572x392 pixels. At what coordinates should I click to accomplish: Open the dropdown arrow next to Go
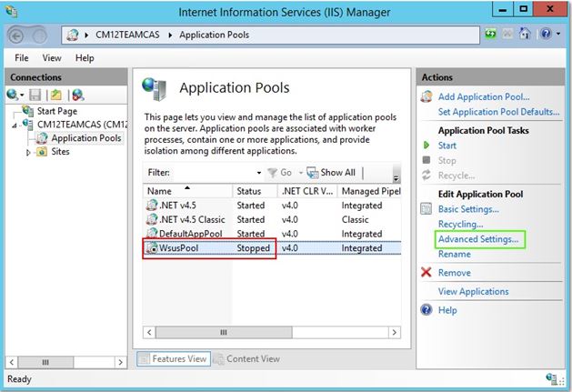(x=301, y=173)
